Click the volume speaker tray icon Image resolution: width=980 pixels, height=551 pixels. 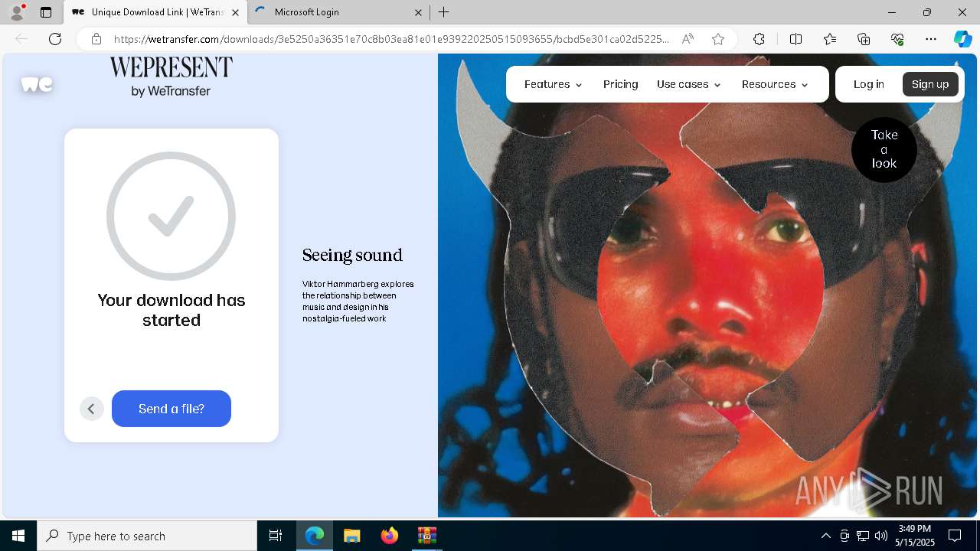[881, 536]
